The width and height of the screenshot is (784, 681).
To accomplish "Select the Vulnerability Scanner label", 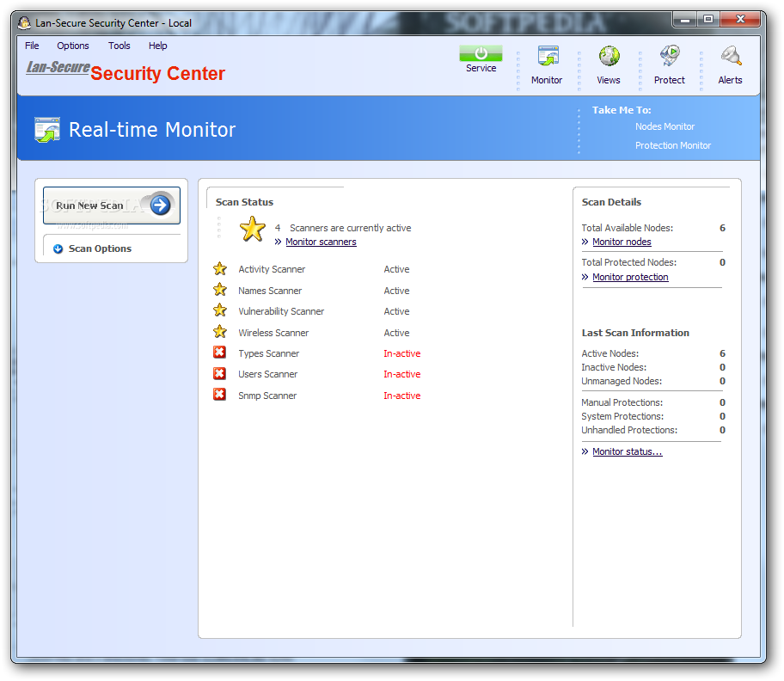I will [281, 311].
